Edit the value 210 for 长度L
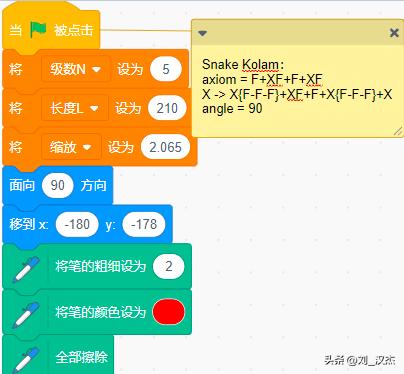This screenshot has height=374, width=404. (167, 108)
